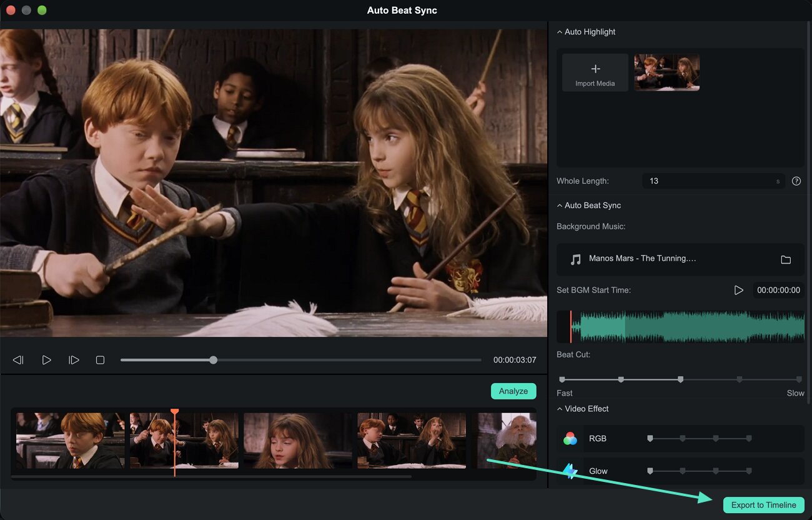Open the background music folder browser
The height and width of the screenshot is (520, 812).
(x=786, y=259)
